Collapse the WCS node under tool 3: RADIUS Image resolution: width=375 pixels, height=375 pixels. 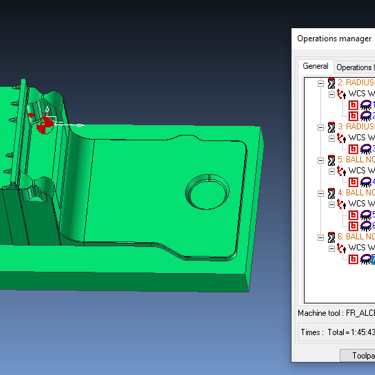pyautogui.click(x=332, y=138)
